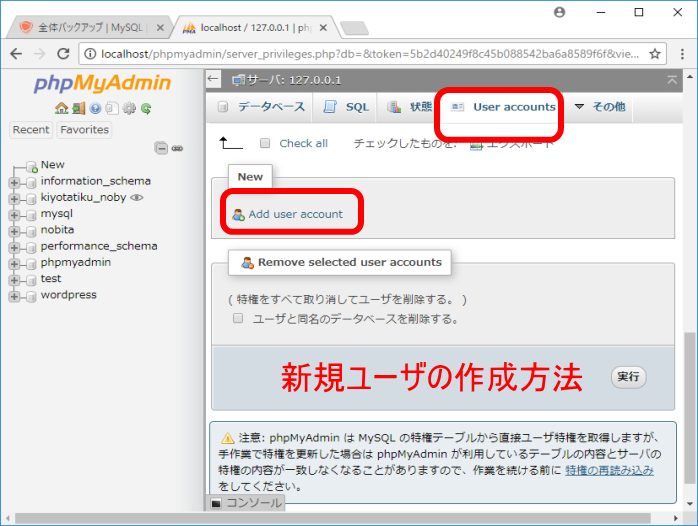Image resolution: width=698 pixels, height=526 pixels.
Task: Click the link with main panel chain icon
Action: point(177,148)
